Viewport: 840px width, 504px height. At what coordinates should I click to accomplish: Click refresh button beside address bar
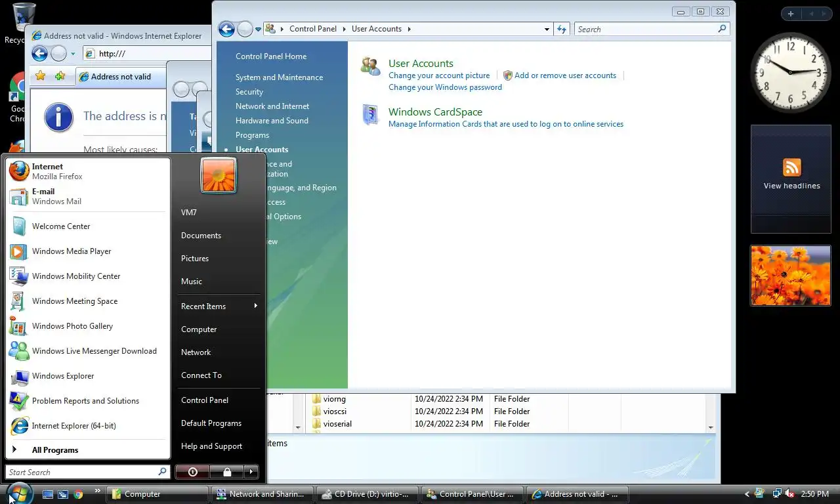562,29
